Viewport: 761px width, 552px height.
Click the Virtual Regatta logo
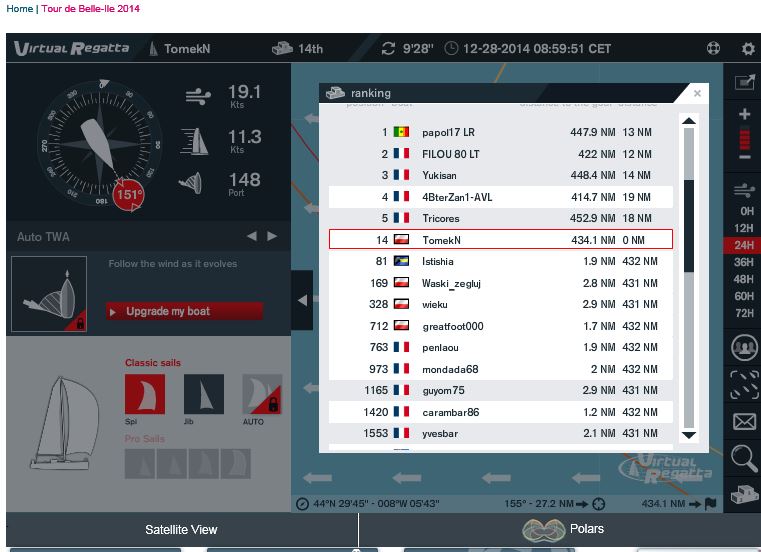72,49
